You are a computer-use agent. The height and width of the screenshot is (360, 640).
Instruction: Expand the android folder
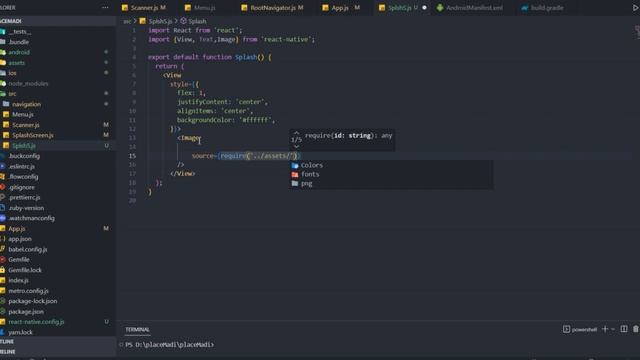point(19,52)
